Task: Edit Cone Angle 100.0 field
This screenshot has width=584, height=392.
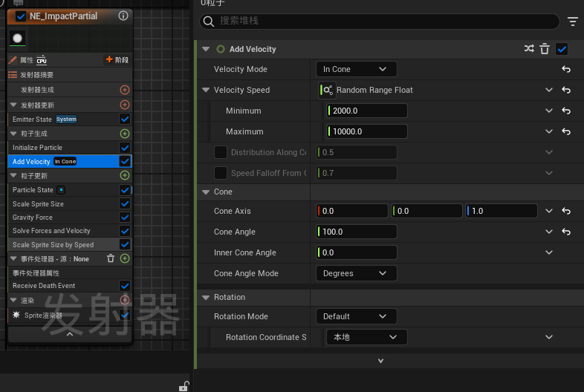Action: 357,232
